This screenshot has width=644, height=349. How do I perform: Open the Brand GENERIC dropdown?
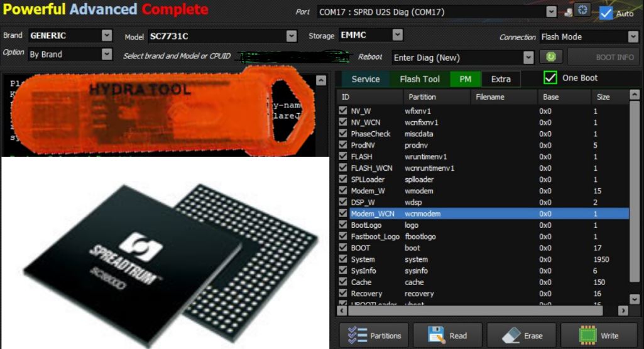pyautogui.click(x=107, y=36)
